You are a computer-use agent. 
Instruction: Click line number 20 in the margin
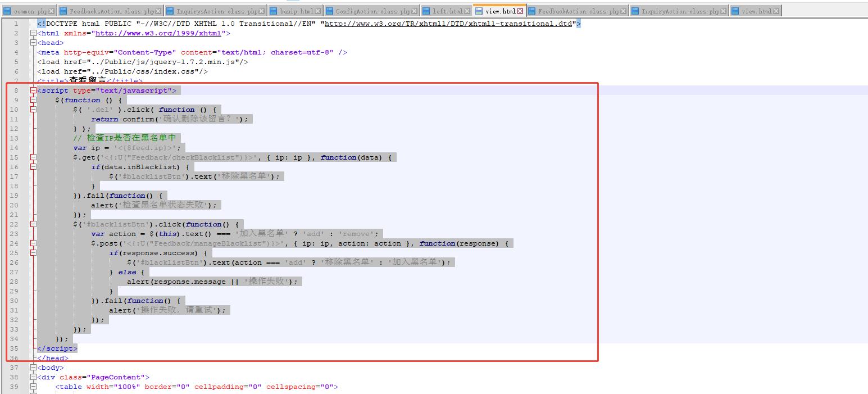(14, 205)
